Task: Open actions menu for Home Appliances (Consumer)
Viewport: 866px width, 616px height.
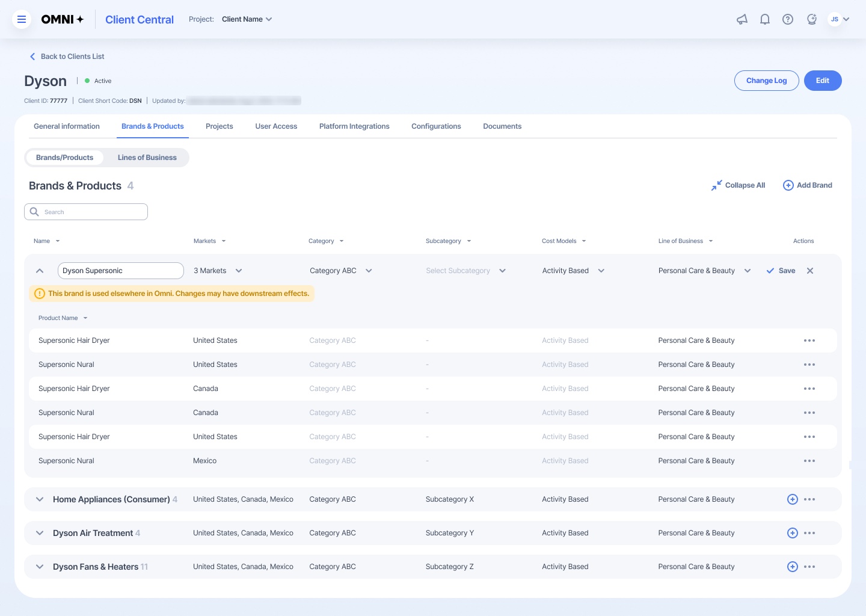Action: pos(809,499)
